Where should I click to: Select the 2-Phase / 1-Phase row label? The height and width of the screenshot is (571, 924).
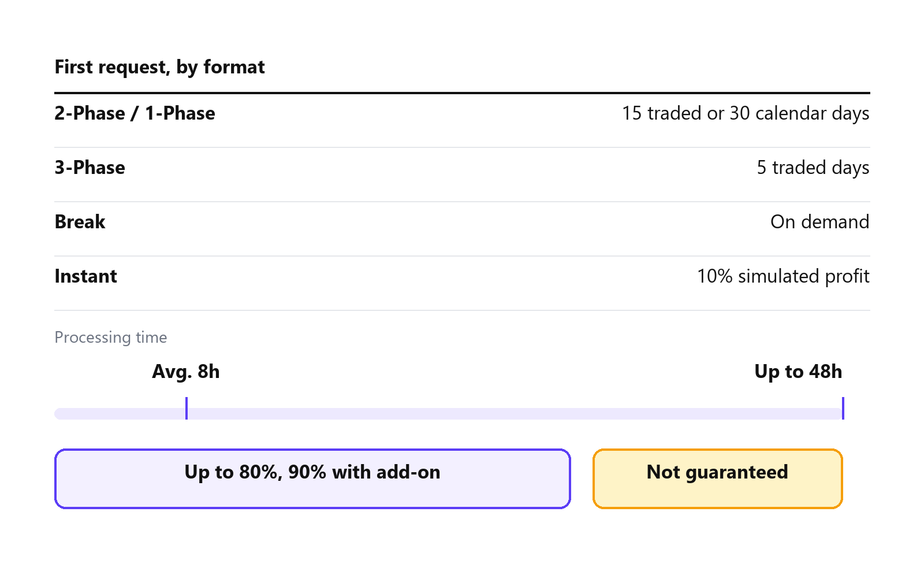point(135,113)
